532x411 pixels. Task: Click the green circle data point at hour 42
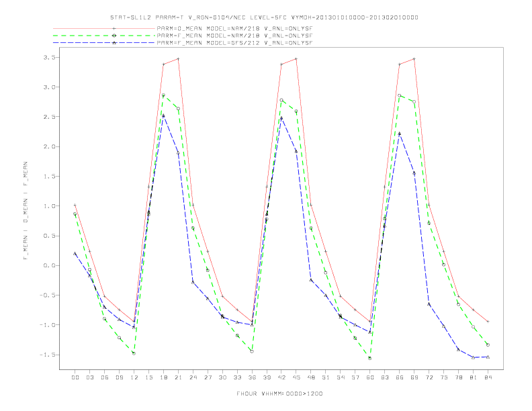281,100
